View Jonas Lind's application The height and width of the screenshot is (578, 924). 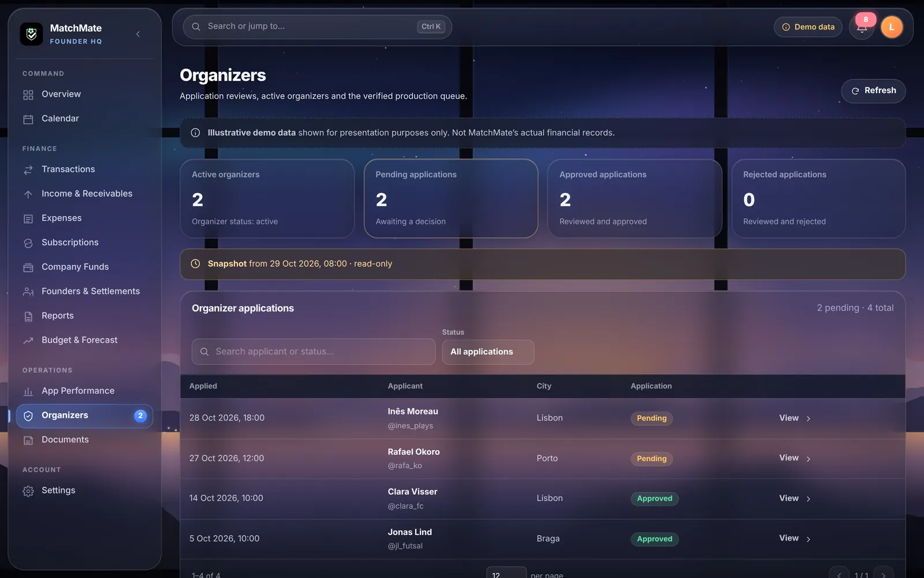coord(795,538)
